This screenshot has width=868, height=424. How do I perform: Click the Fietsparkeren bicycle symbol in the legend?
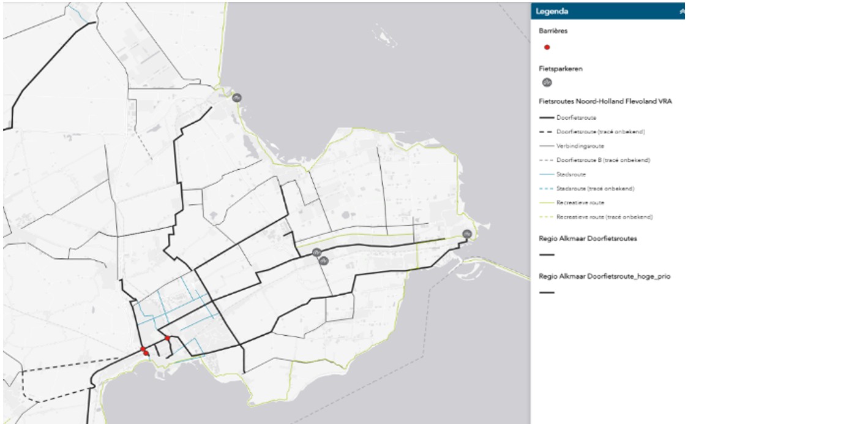point(547,83)
